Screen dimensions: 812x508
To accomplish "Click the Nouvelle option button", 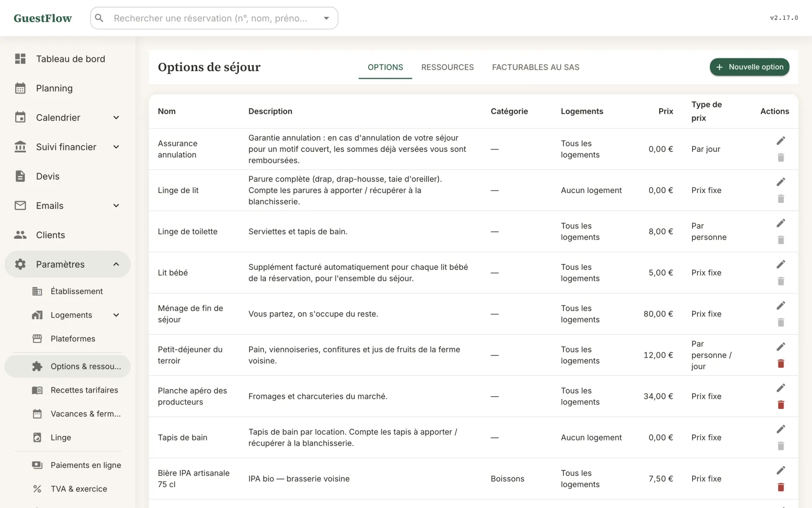I will tap(749, 67).
